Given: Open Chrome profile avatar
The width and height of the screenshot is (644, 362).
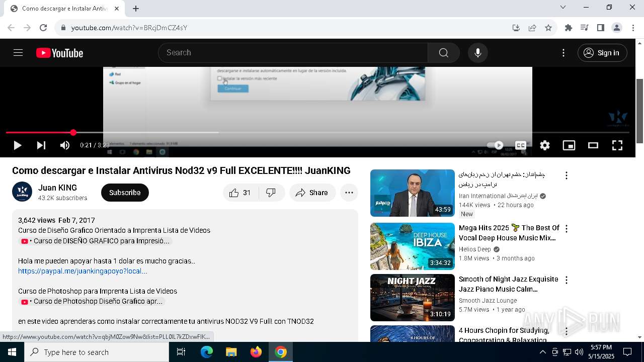Looking at the screenshot, I should coord(617,28).
